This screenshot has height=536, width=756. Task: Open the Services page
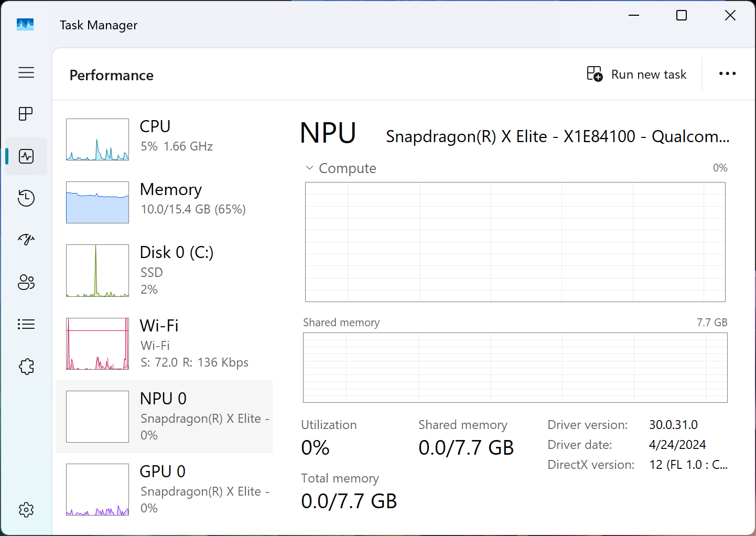point(26,366)
